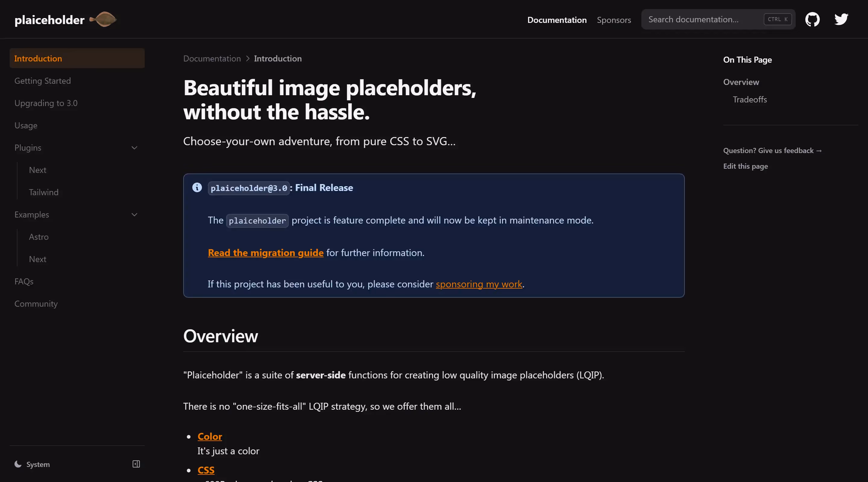Screen dimensions: 868x482
Task: Collapse the Examples section chevron
Action: (134, 214)
